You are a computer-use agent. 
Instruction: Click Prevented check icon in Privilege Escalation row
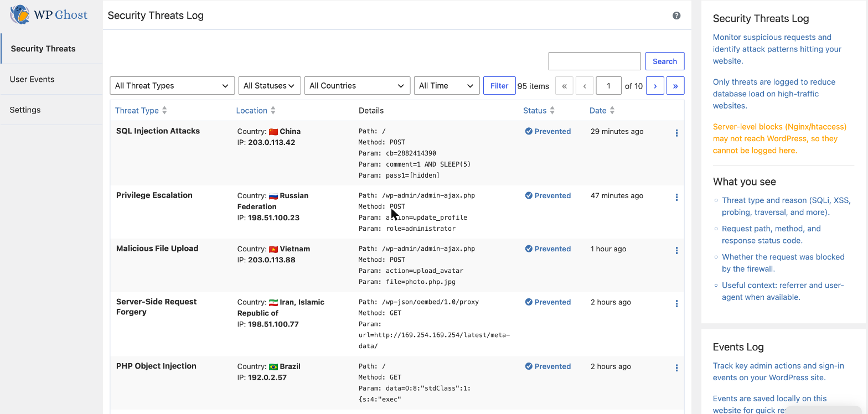click(529, 195)
